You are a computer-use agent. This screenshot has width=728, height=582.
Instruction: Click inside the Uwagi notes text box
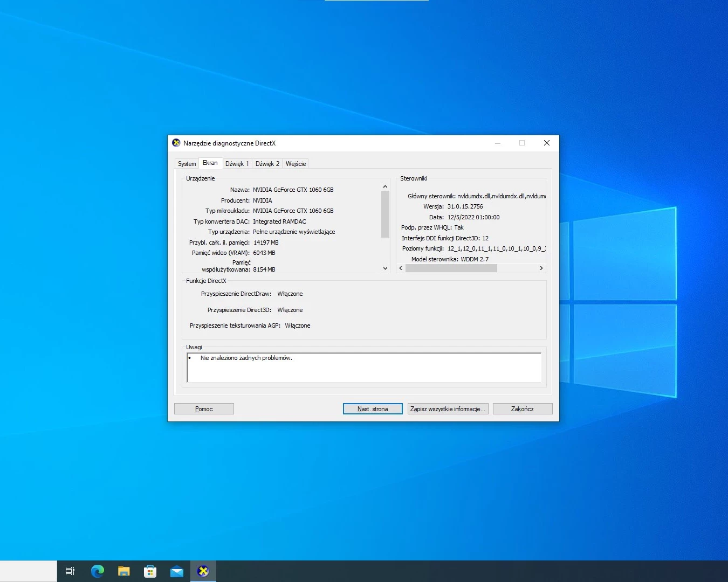coord(364,368)
